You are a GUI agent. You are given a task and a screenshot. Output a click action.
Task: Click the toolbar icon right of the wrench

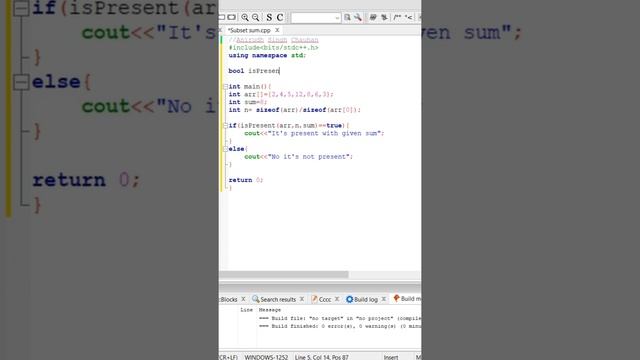coord(373,18)
